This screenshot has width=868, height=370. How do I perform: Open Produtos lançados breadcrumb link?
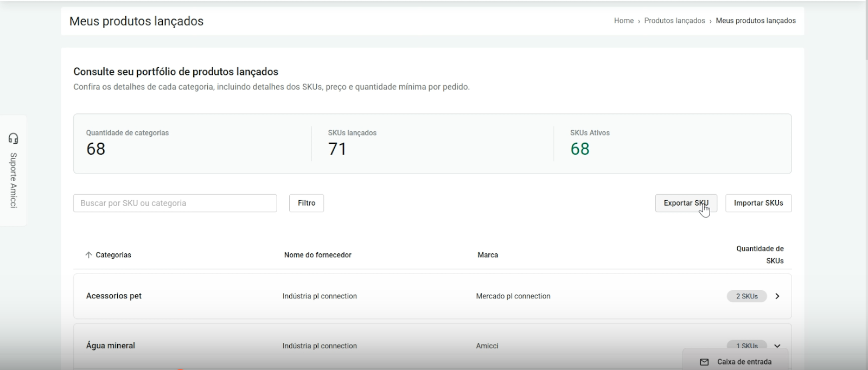674,21
